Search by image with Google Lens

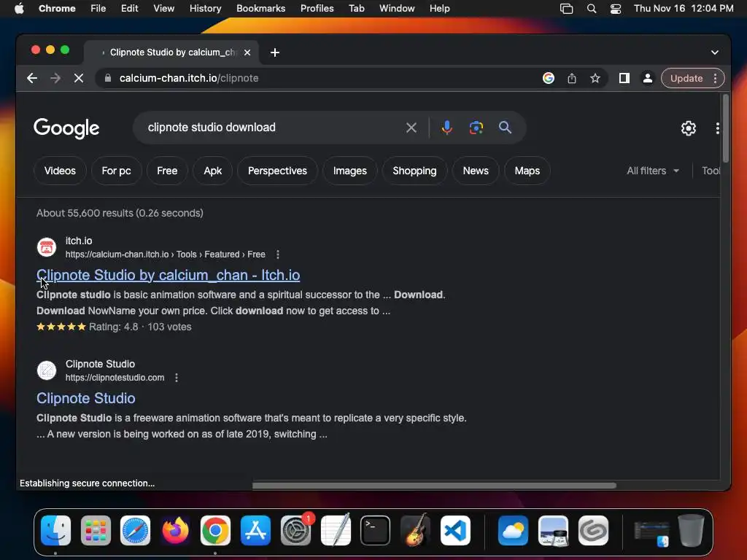pyautogui.click(x=476, y=128)
